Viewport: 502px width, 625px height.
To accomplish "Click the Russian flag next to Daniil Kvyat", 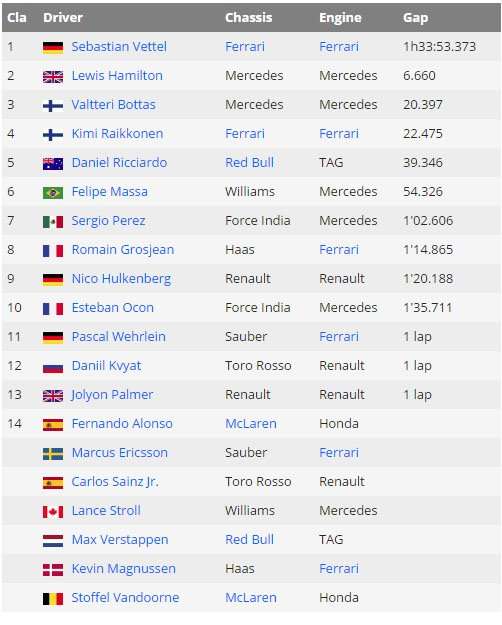I will [53, 367].
